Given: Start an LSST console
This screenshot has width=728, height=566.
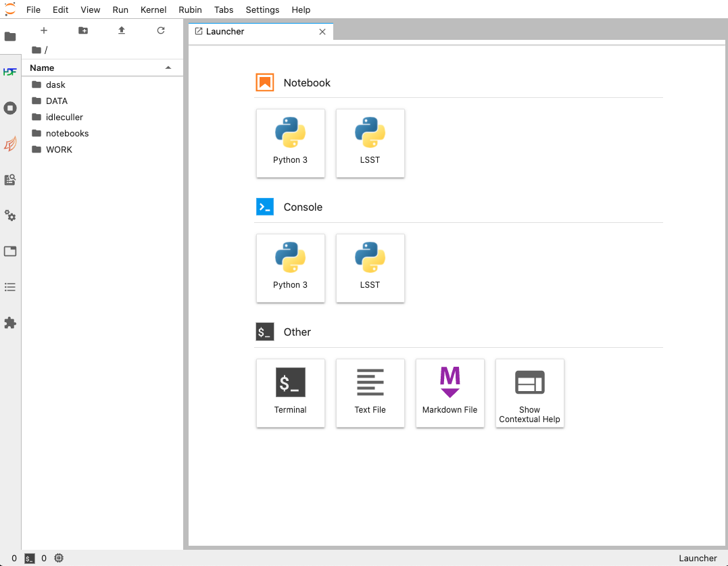Looking at the screenshot, I should (x=370, y=268).
